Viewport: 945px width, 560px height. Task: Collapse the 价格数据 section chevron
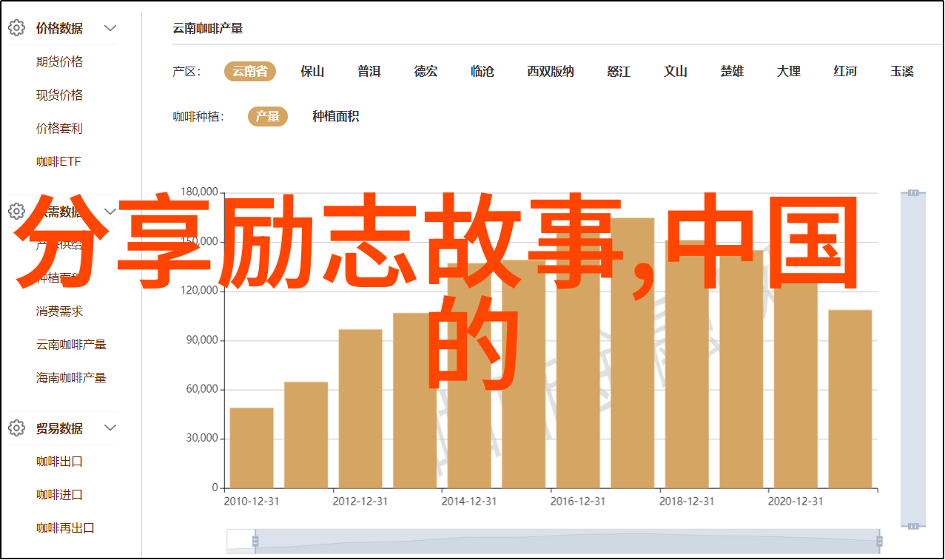[110, 28]
